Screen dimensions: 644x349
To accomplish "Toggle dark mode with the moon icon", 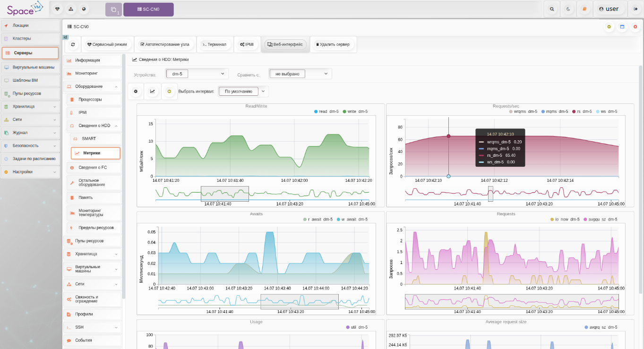I will point(568,9).
